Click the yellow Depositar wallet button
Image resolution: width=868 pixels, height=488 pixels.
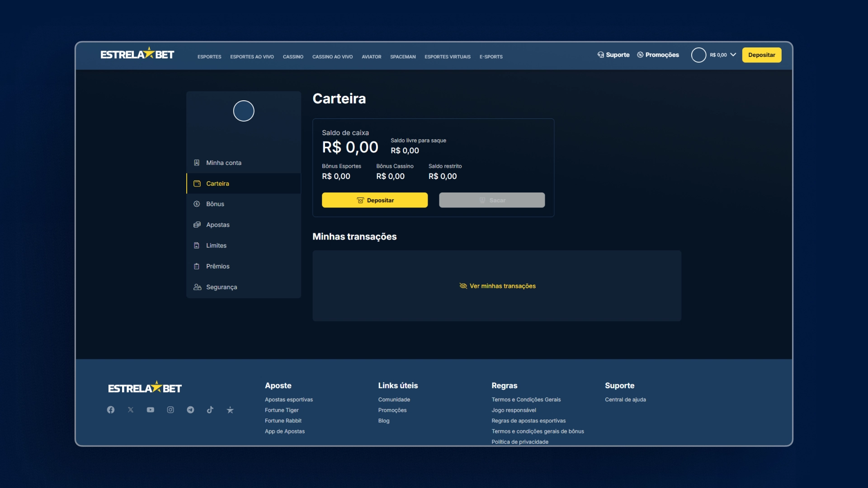pos(374,200)
